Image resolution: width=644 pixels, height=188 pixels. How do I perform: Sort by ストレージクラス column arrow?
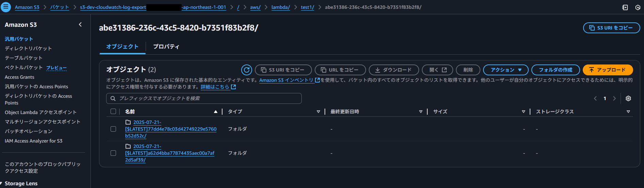(x=628, y=112)
